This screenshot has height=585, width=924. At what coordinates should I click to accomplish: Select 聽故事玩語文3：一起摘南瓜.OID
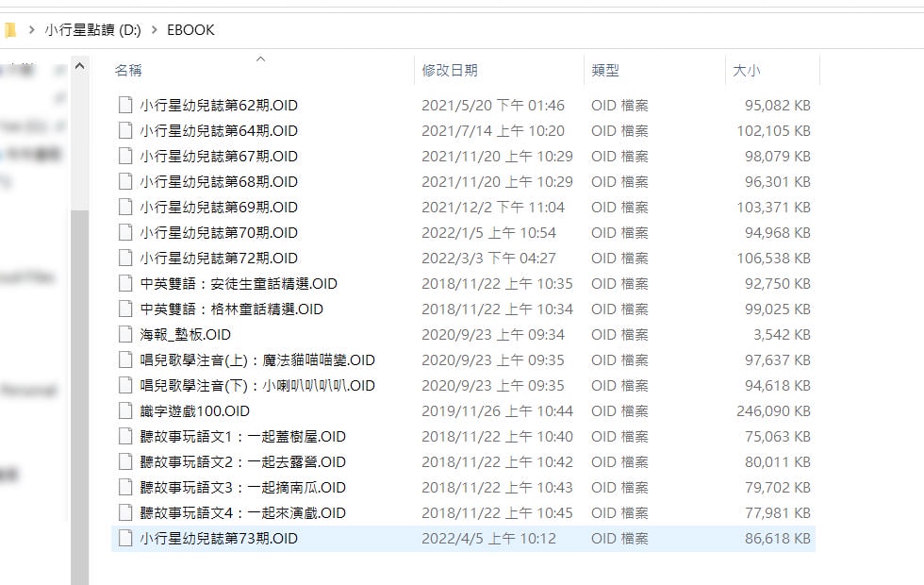[243, 487]
